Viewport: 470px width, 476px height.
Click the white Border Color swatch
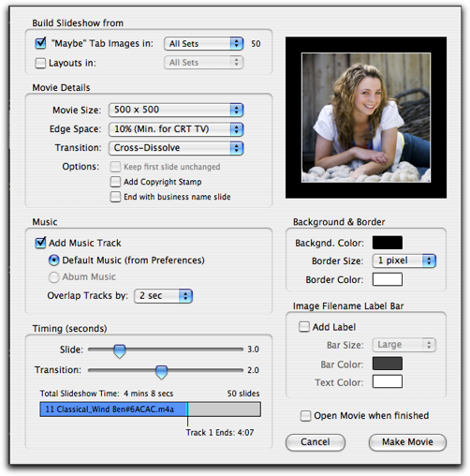coord(388,279)
